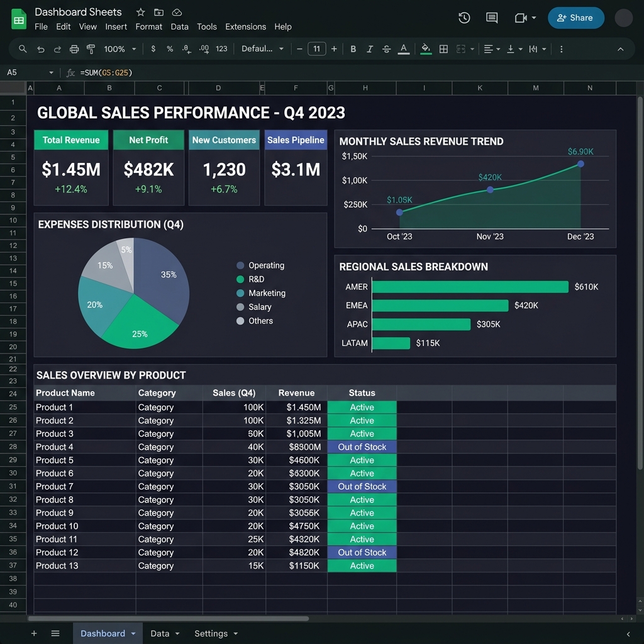This screenshot has width=644, height=644.
Task: Open the text color picker
Action: click(404, 49)
